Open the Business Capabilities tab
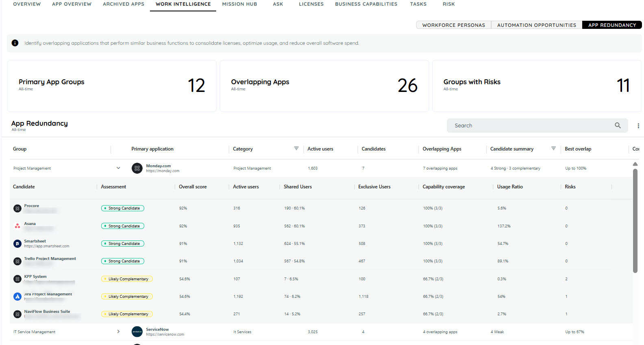644x345 pixels. pos(366,4)
